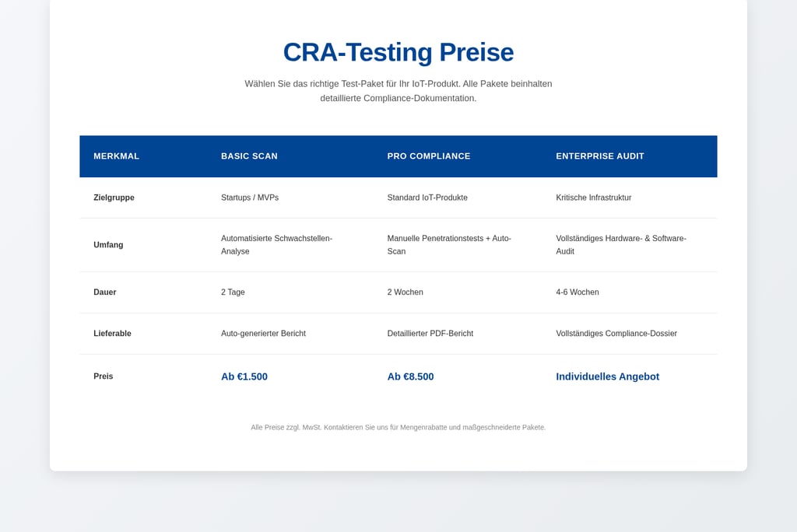
Task: Click the Standard IoT-Produkte cell
Action: tap(427, 198)
